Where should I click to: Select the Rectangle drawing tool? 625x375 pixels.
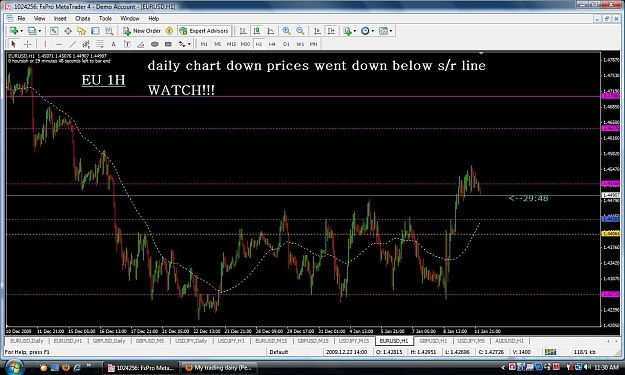pyautogui.click(x=168, y=44)
